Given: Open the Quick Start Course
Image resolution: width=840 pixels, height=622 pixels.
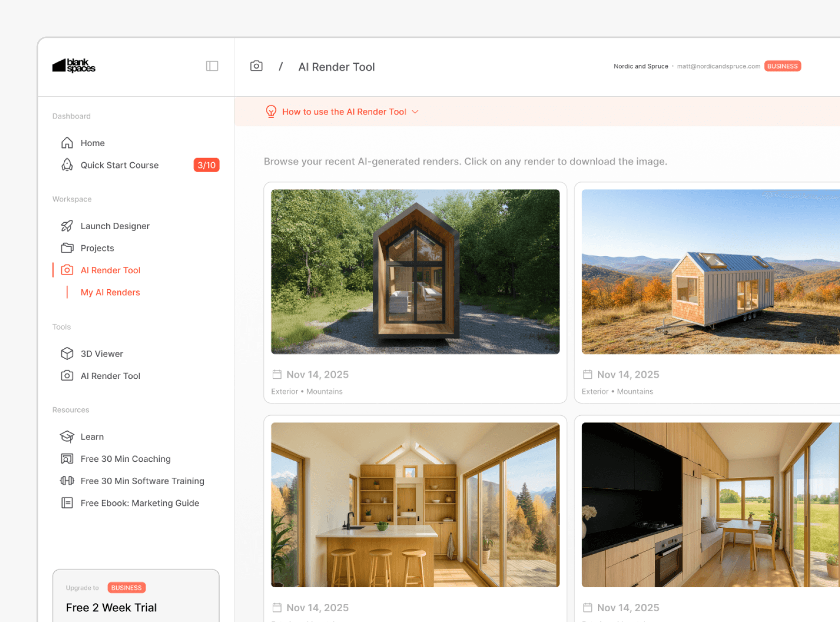Looking at the screenshot, I should pos(119,165).
